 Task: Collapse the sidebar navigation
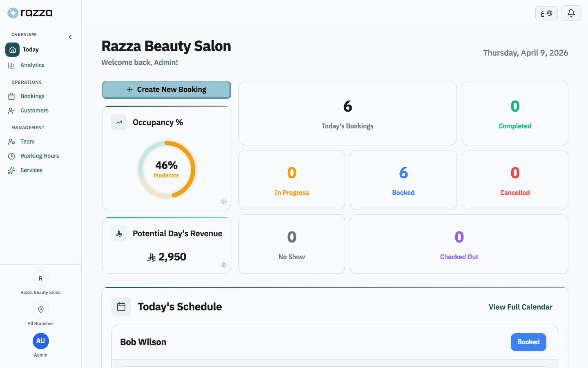click(x=70, y=37)
